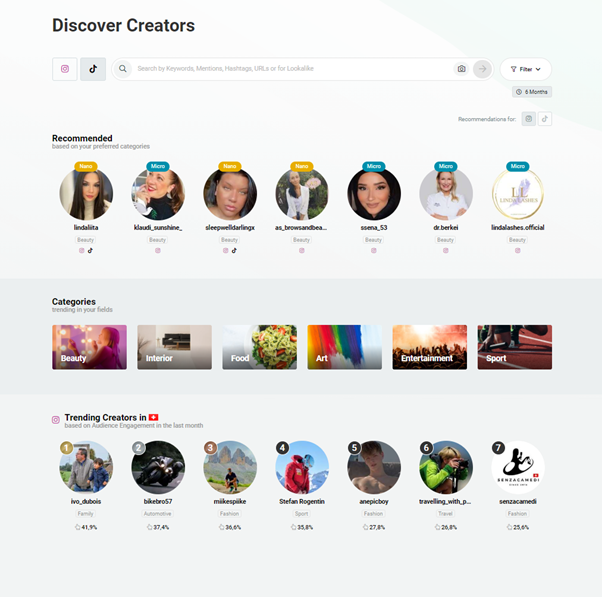Expand the Filter dropdown
The height and width of the screenshot is (597, 602).
coord(526,69)
